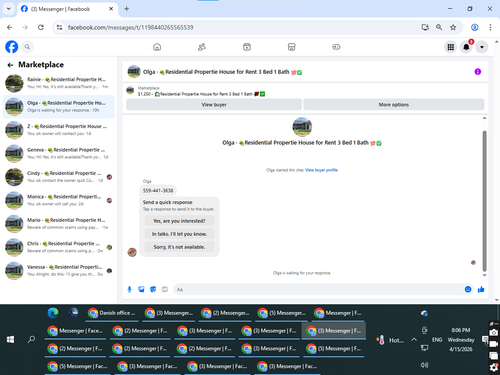Open the Marketplace storefront icon
The image size is (500, 375).
point(292,47)
